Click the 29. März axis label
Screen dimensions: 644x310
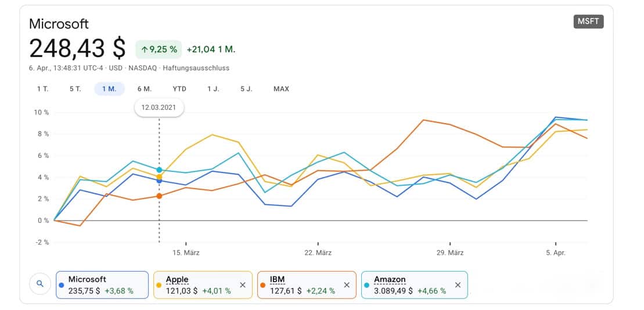[x=450, y=253]
